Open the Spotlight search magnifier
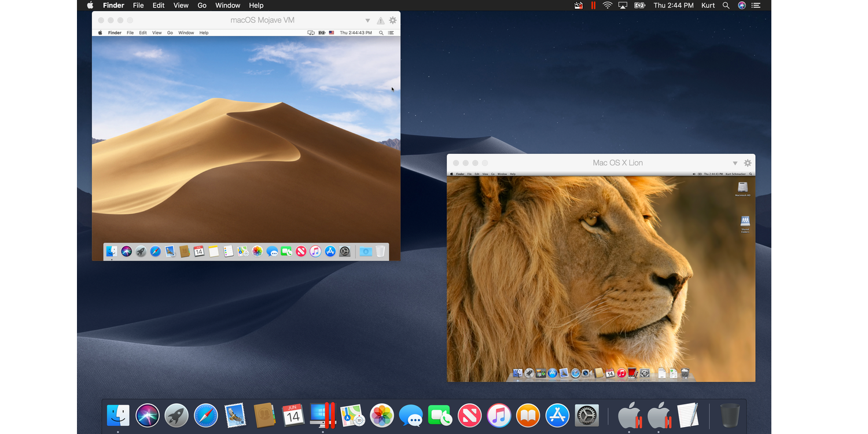Viewport: 868px width, 434px height. pyautogui.click(x=726, y=5)
